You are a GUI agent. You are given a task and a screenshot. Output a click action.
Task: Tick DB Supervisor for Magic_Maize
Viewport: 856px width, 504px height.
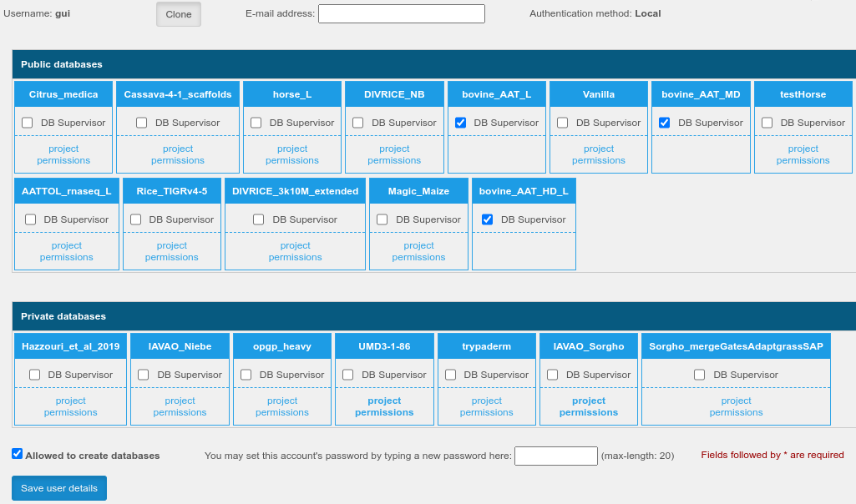[382, 219]
